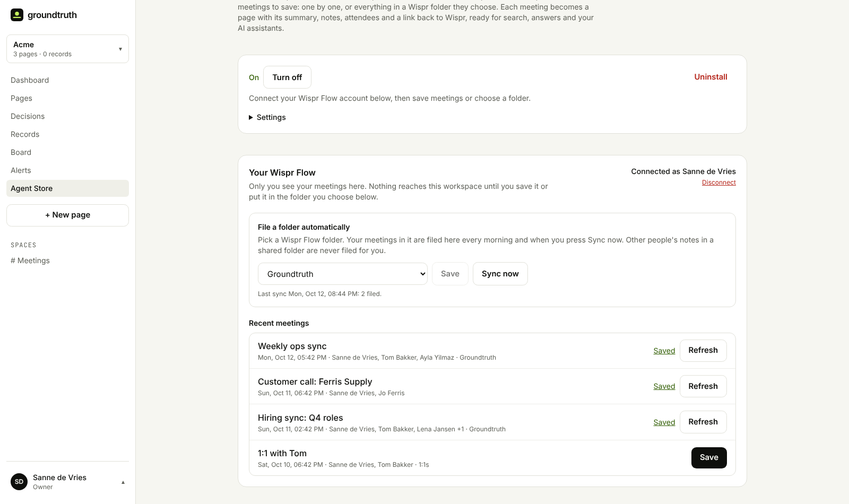
Task: Click the "3 pages · 0 records" text
Action: 42,54
